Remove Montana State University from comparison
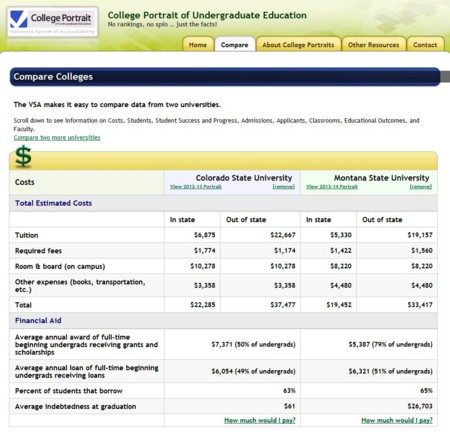Image resolution: width=450 pixels, height=432 pixels. pos(421,187)
